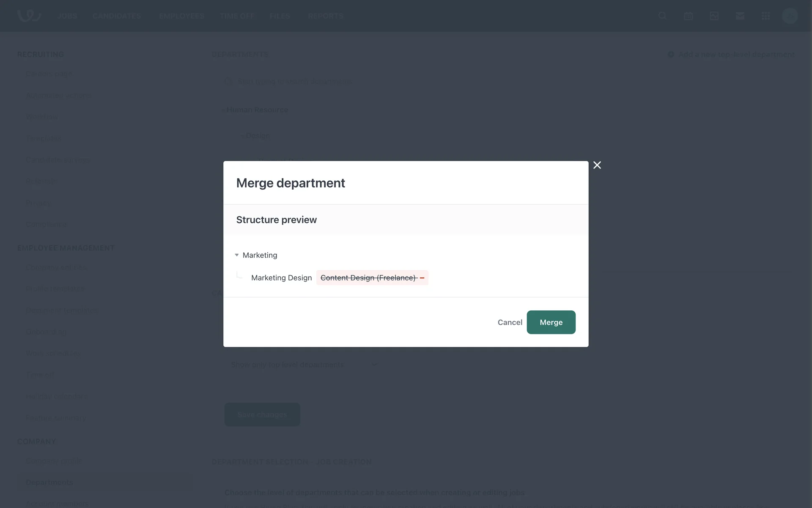Click the company logo icon
The width and height of the screenshot is (812, 508).
[x=29, y=16]
